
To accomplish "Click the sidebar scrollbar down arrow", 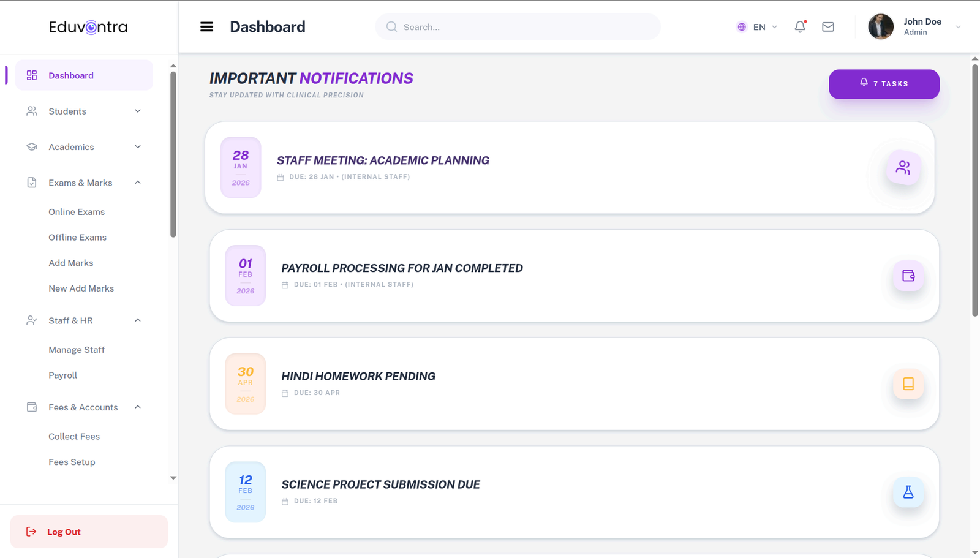I will pyautogui.click(x=173, y=478).
